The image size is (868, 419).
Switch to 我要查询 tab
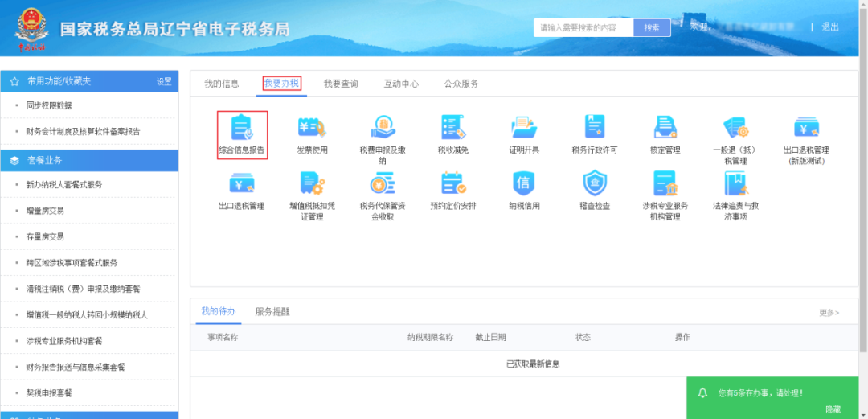click(x=341, y=84)
